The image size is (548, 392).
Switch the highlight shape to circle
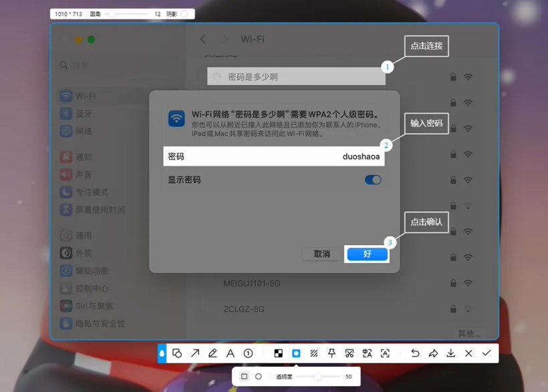point(258,377)
